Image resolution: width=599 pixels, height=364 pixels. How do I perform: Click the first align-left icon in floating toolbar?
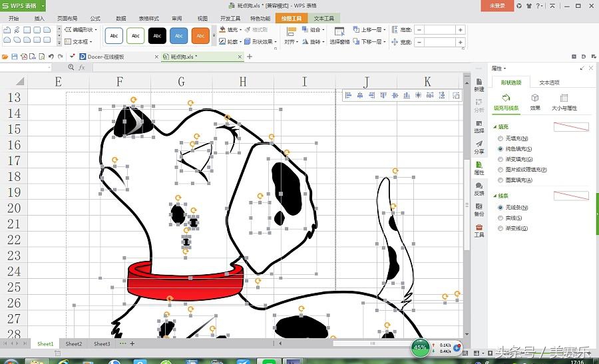point(348,95)
